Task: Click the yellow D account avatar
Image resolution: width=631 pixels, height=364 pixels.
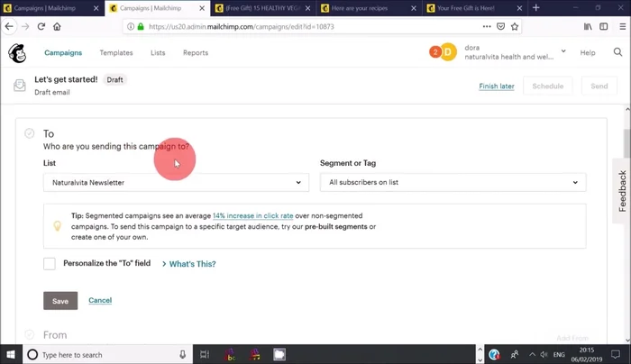Action: [448, 52]
